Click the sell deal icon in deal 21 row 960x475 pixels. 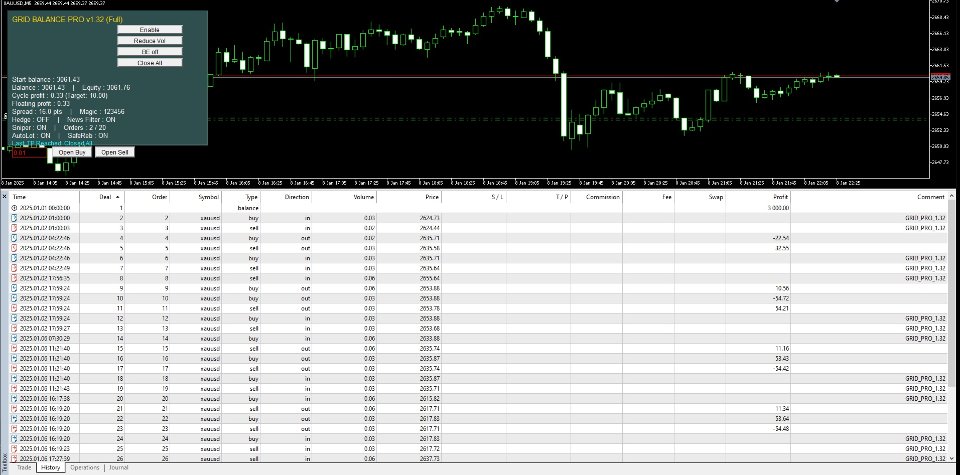pos(15,408)
